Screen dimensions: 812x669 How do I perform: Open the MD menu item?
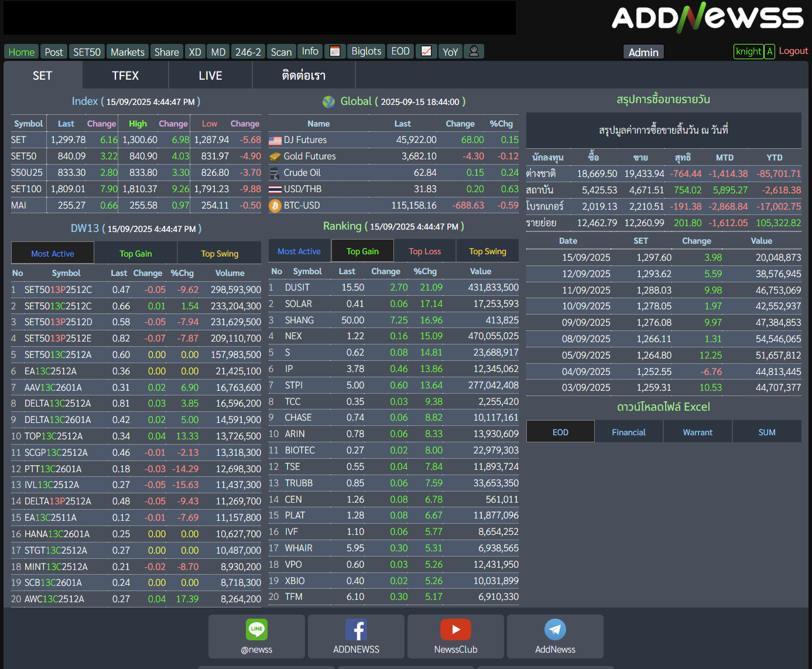[218, 52]
